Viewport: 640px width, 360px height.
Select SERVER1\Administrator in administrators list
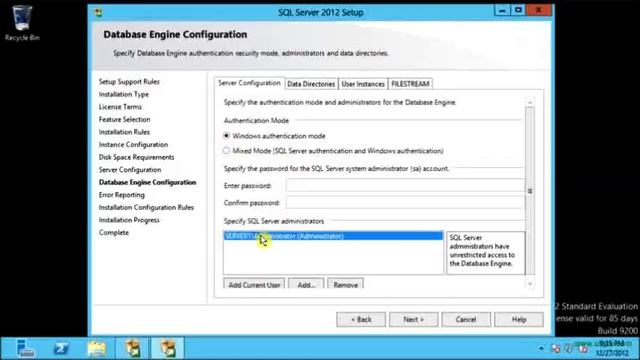333,236
